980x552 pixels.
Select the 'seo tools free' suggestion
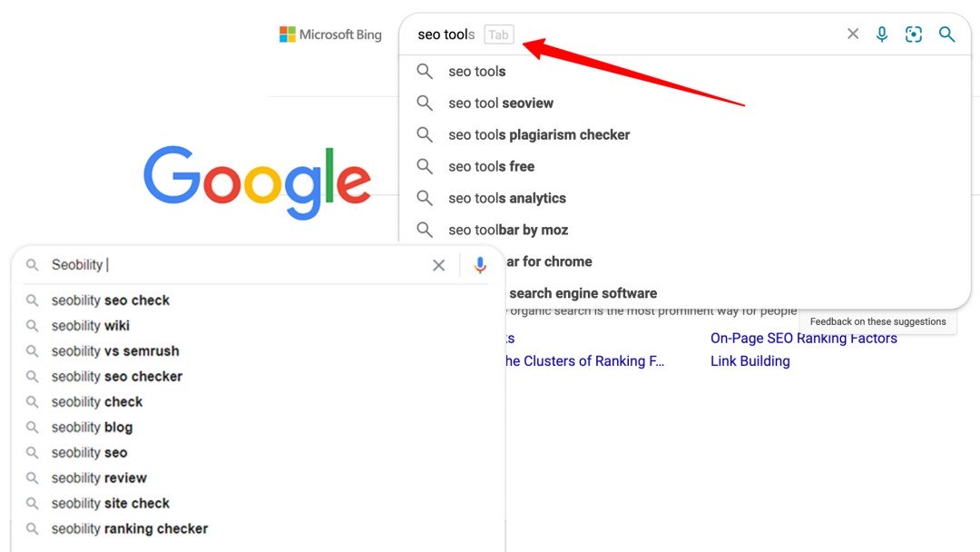point(490,166)
